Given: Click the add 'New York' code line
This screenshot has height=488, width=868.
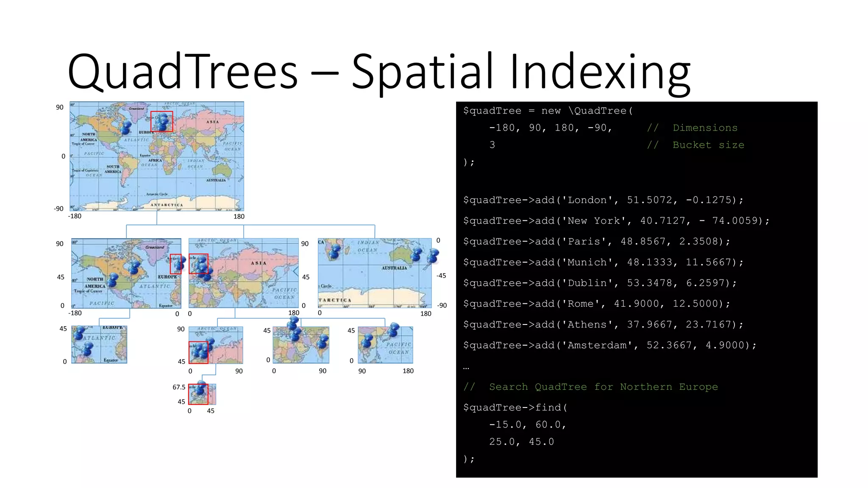Looking at the screenshot, I should click(x=616, y=221).
